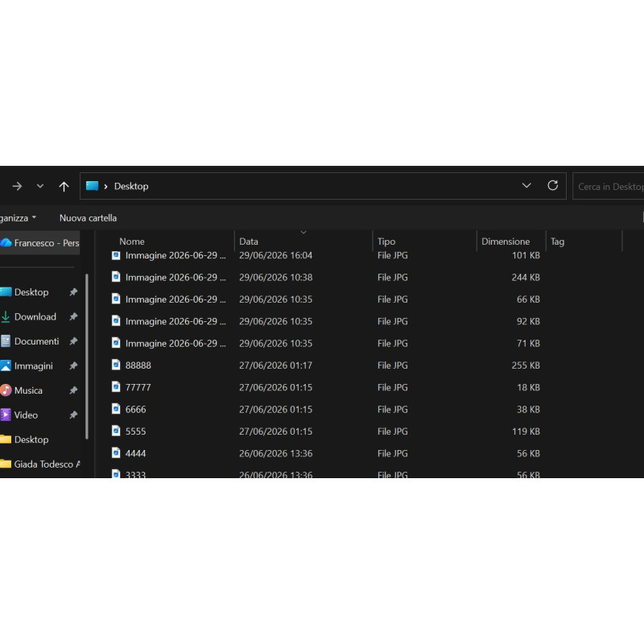Open the Organizza menu
The width and height of the screenshot is (644, 644).
pyautogui.click(x=18, y=217)
